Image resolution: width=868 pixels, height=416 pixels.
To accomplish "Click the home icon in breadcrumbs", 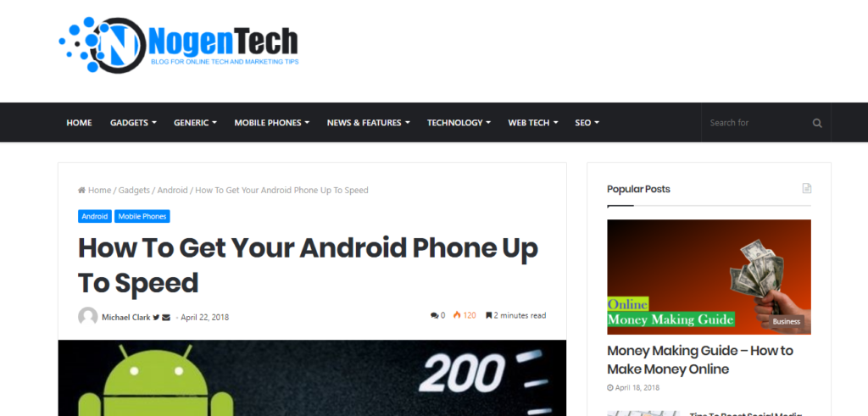I will click(82, 191).
